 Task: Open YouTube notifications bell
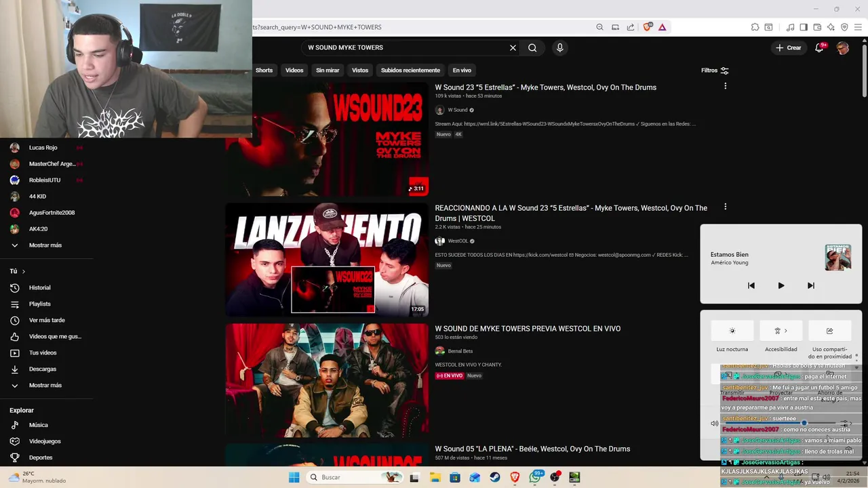pyautogui.click(x=819, y=47)
